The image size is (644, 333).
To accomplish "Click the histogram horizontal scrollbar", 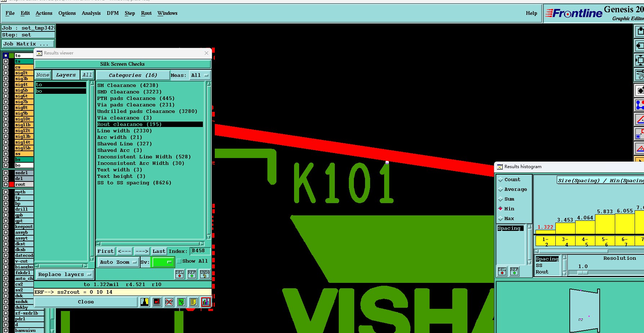I will tap(589, 251).
